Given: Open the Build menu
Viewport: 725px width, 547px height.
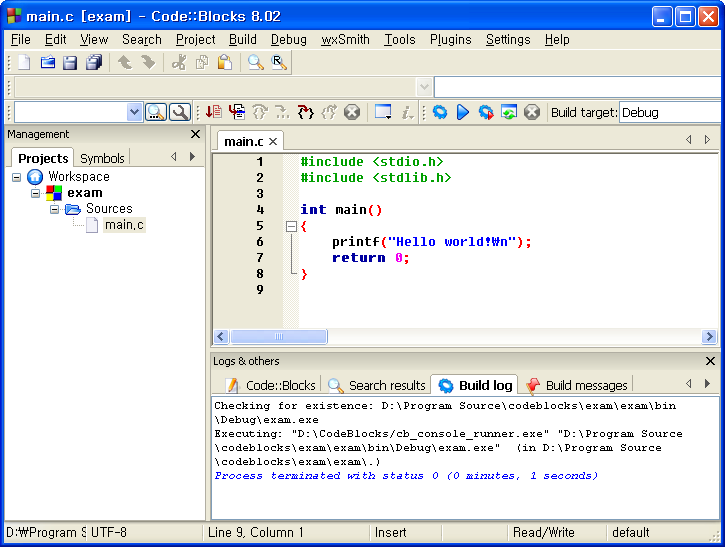Looking at the screenshot, I should pyautogui.click(x=243, y=40).
